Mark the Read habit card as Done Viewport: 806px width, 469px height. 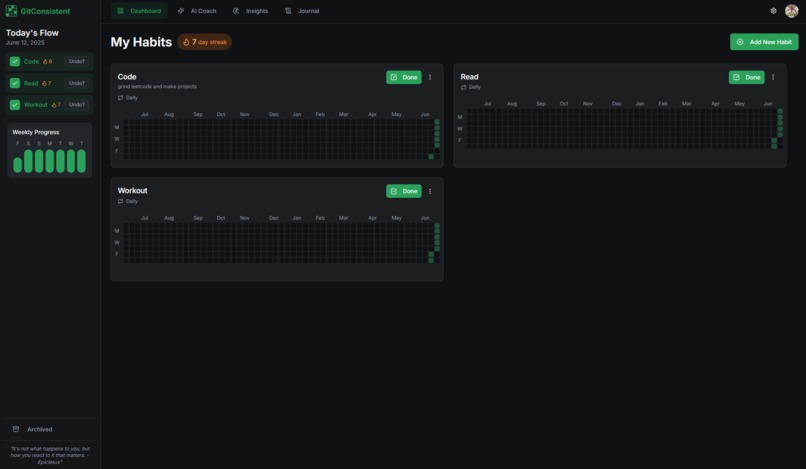746,77
